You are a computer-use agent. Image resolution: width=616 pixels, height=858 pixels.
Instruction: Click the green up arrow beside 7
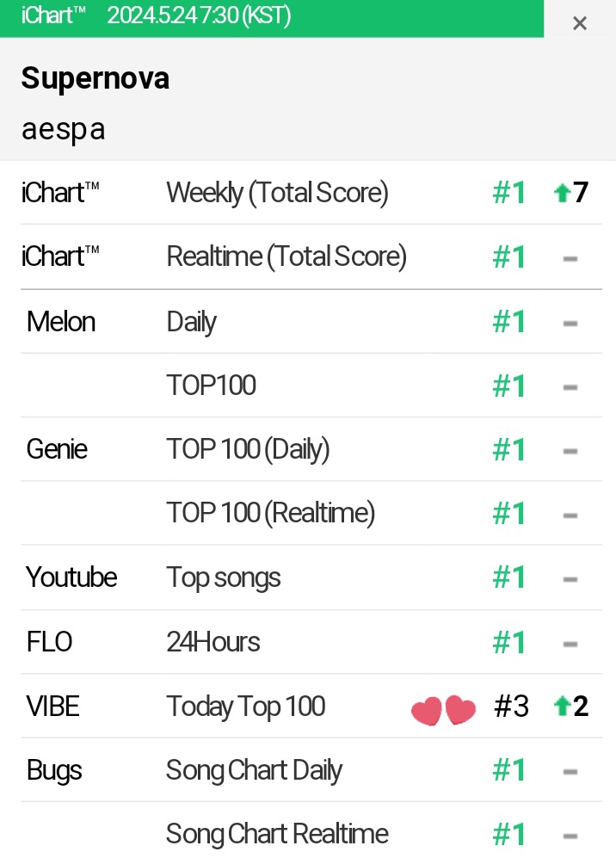pyautogui.click(x=562, y=193)
